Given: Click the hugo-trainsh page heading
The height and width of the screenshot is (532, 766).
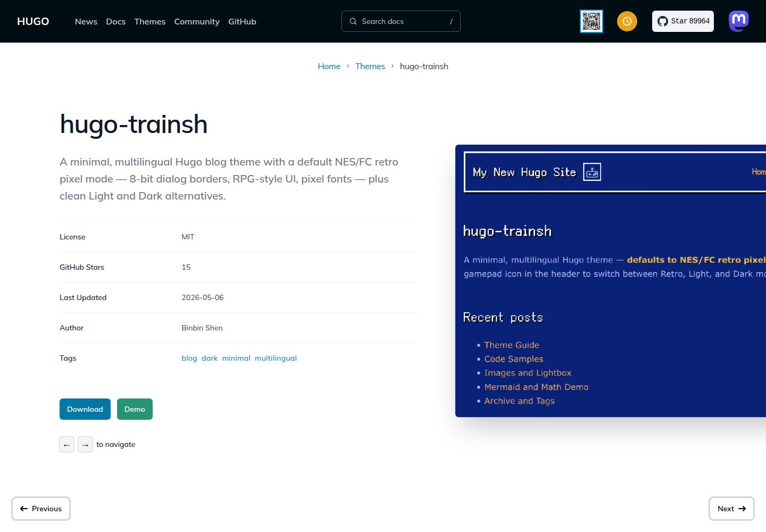Looking at the screenshot, I should [134, 124].
